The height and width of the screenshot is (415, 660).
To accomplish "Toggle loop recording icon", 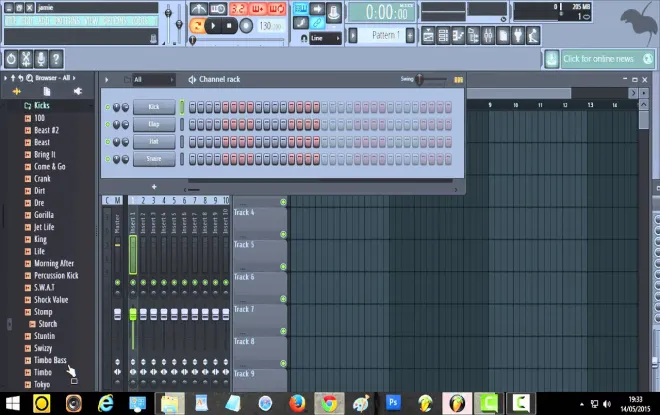I will coord(277,8).
